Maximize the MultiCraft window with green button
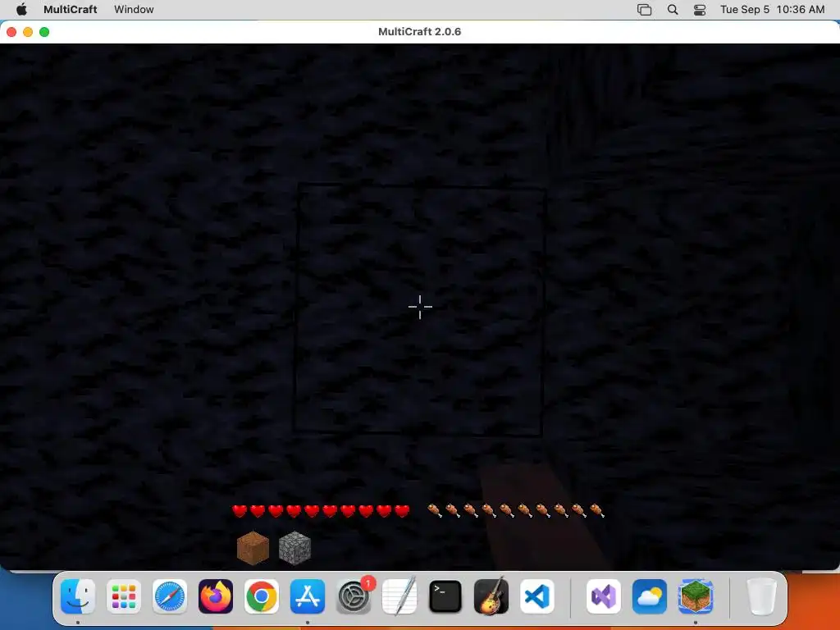 coord(44,32)
